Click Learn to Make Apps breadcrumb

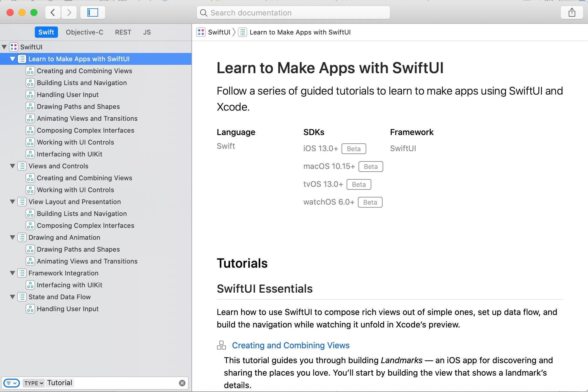tap(300, 32)
